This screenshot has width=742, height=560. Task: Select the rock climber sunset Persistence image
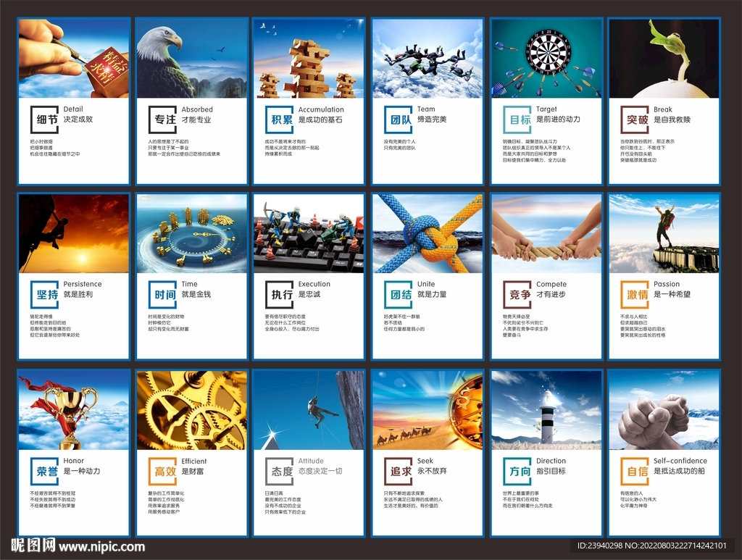[x=74, y=233]
